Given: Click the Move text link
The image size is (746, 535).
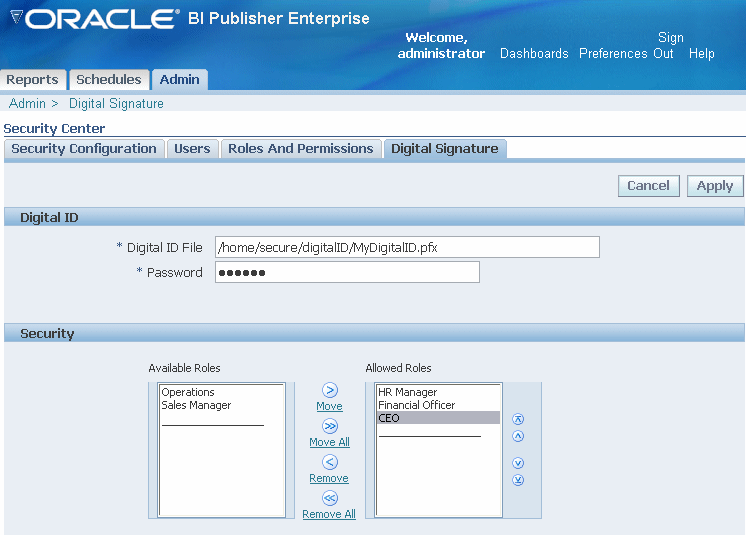Looking at the screenshot, I should (x=329, y=406).
